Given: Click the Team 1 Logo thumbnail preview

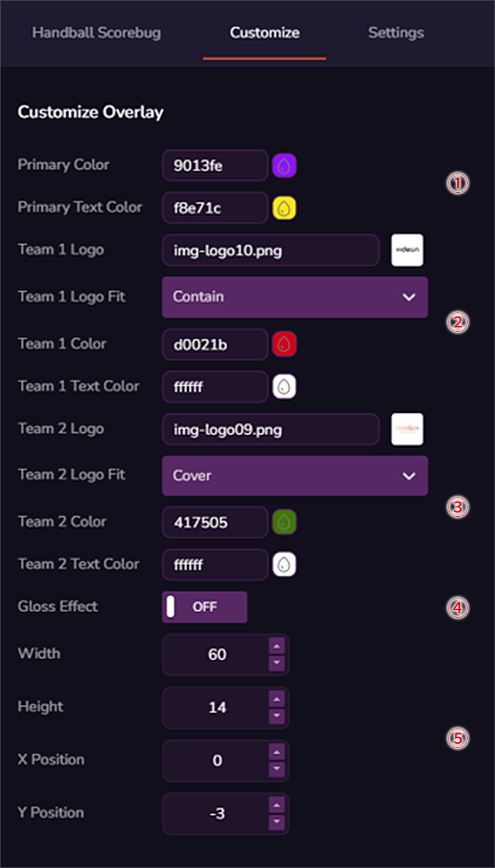Looking at the screenshot, I should point(407,250).
